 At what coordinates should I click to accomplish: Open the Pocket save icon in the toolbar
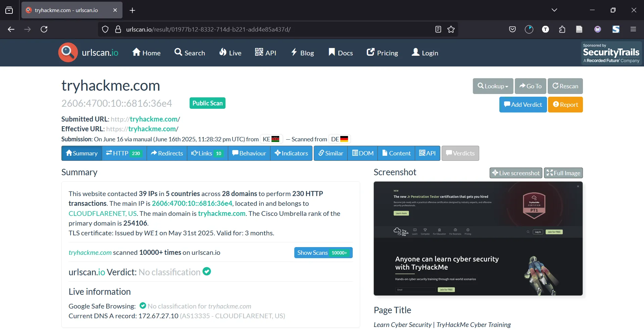tap(512, 29)
